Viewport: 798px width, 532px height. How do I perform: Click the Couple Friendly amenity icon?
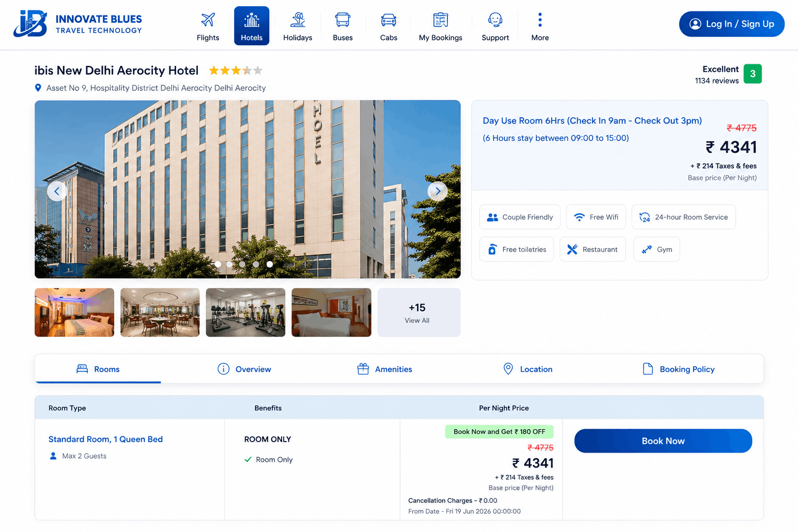(493, 217)
